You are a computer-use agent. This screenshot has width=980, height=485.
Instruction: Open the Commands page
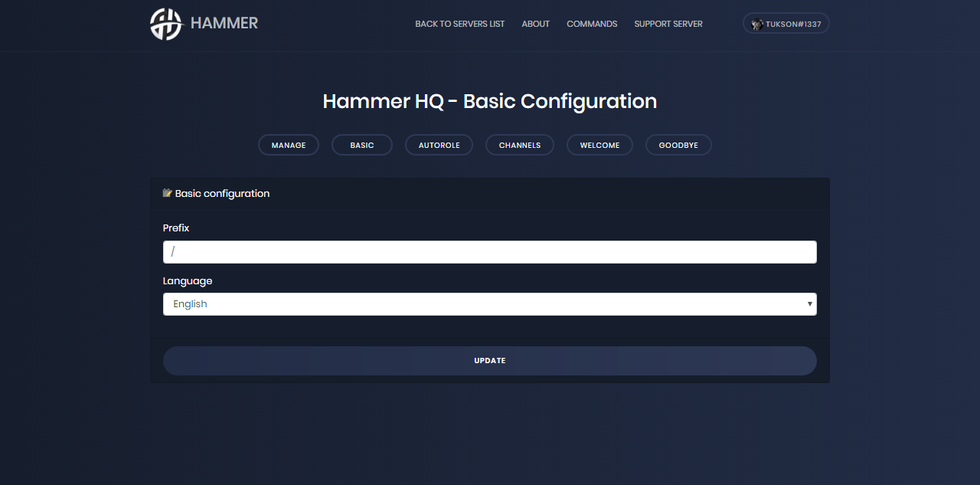591,24
